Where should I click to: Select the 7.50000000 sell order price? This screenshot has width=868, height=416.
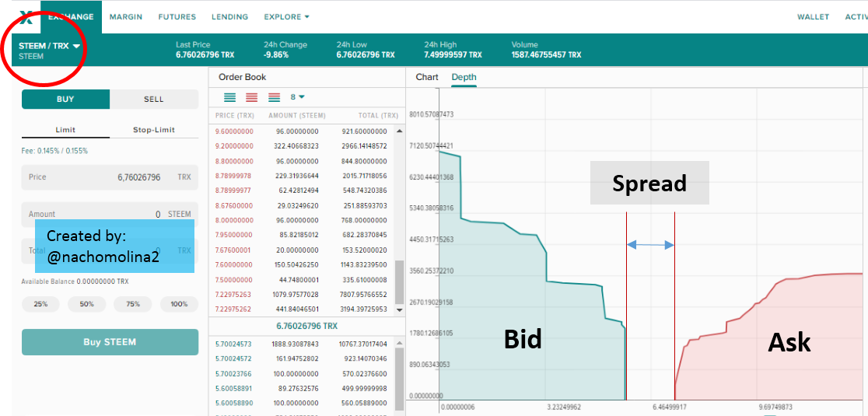pyautogui.click(x=234, y=280)
